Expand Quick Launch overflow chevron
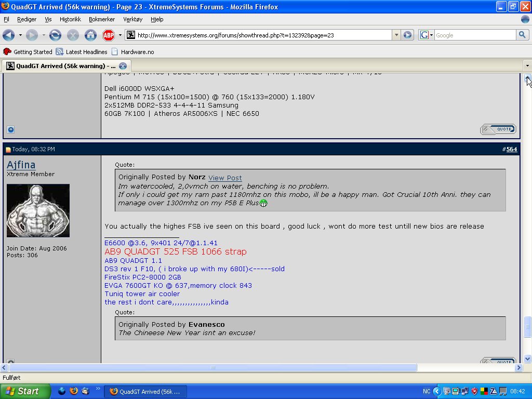The width and height of the screenshot is (532, 399). [98, 389]
